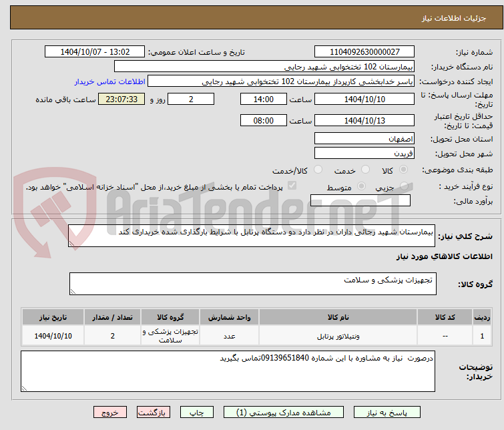
Task: Click the تاریخ نیاز column header
Action: (x=53, y=317)
